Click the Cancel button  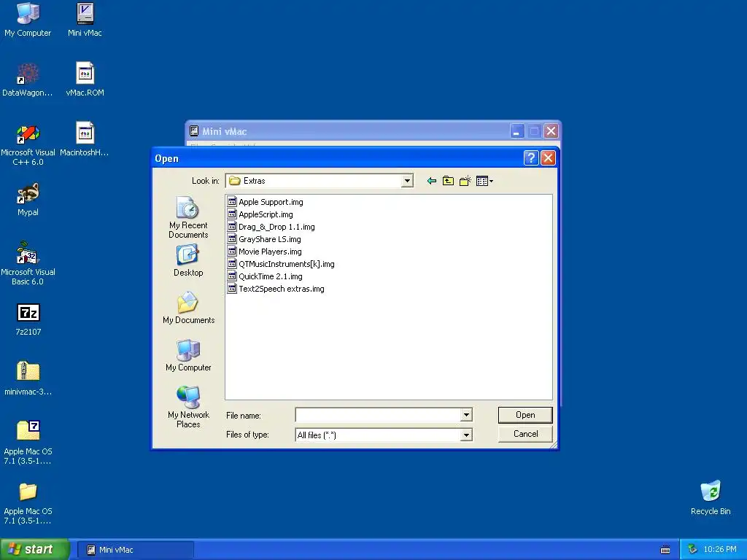pos(525,434)
